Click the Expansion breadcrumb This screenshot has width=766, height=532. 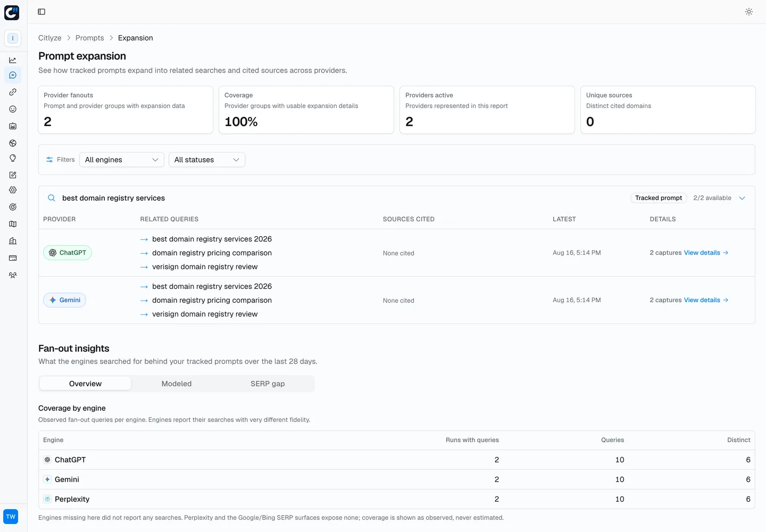point(136,38)
